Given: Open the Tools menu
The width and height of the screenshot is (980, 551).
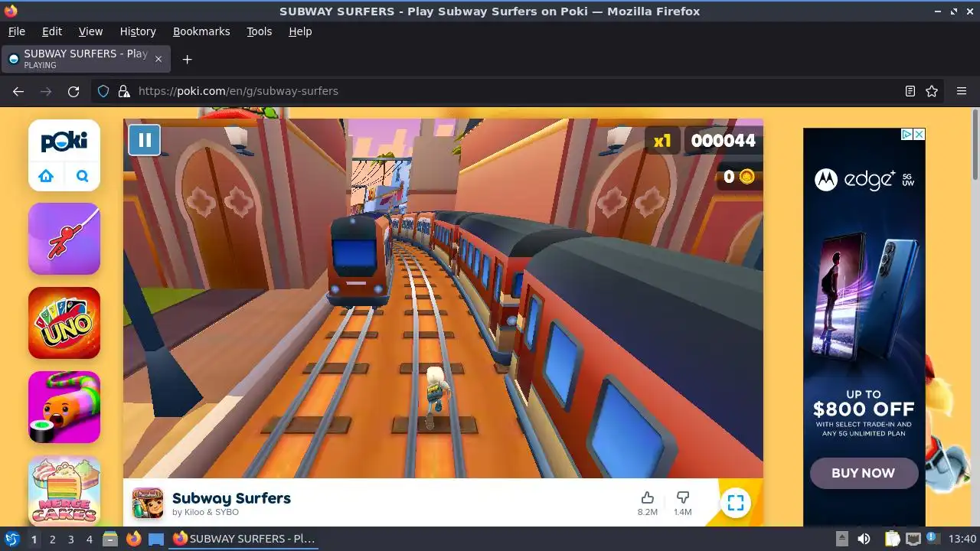Looking at the screenshot, I should [260, 31].
